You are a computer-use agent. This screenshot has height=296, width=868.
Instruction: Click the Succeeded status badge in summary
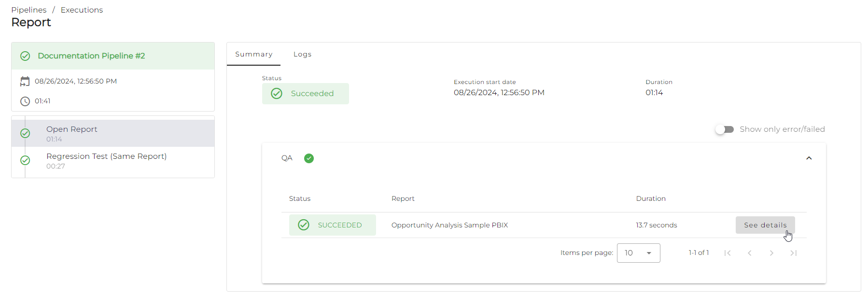pyautogui.click(x=306, y=94)
